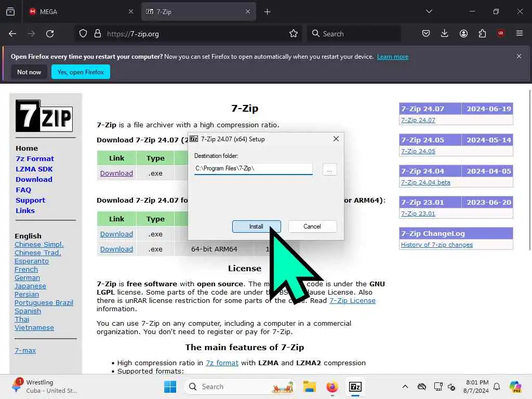Close the MEGA tab

pyautogui.click(x=131, y=11)
